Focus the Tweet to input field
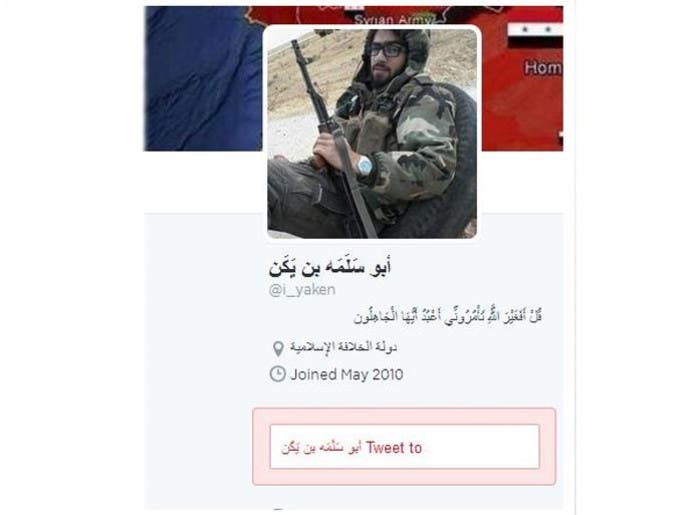Screen dimensions: 688x515 click(x=405, y=447)
